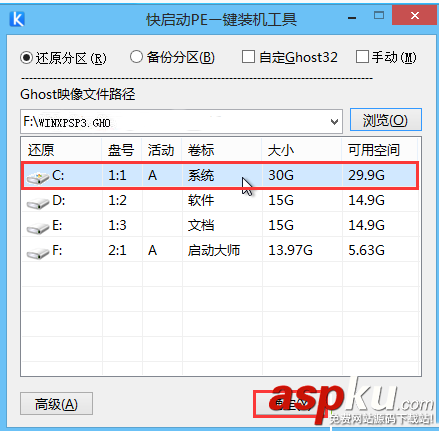
Task: Click the F: drive icon
Action: click(x=38, y=253)
